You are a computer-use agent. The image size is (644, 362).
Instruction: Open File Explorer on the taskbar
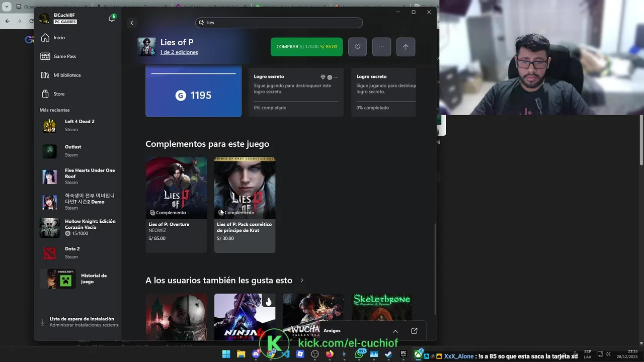coord(241,354)
